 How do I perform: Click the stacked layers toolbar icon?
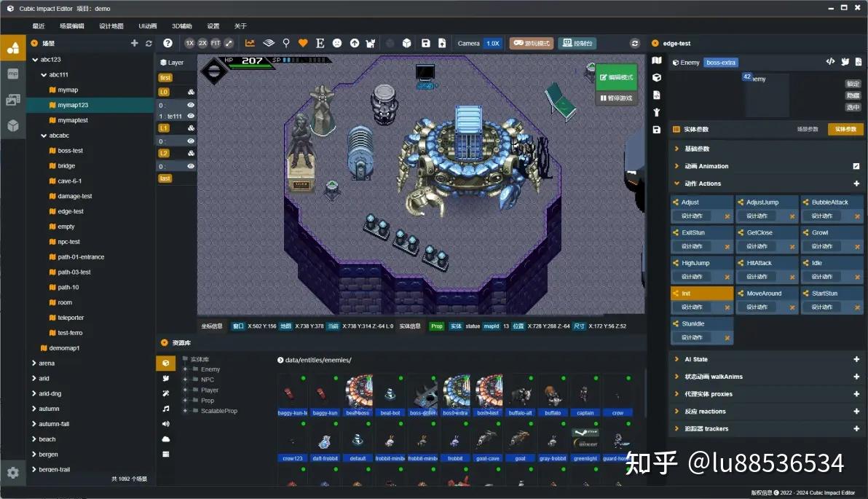tap(269, 43)
